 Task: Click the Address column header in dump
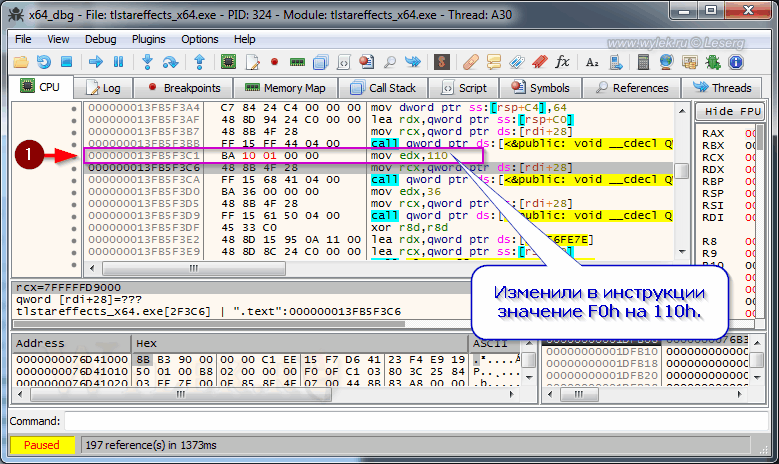pyautogui.click(x=72, y=344)
